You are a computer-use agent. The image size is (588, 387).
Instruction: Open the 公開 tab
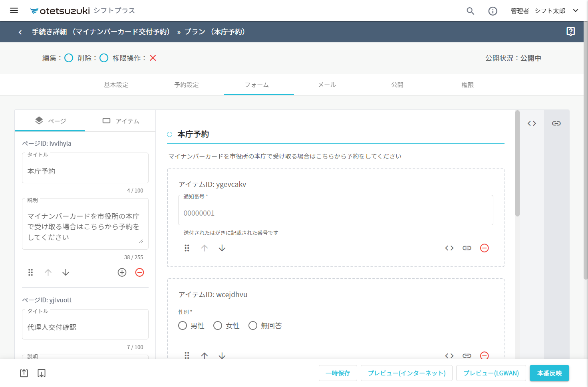point(397,85)
